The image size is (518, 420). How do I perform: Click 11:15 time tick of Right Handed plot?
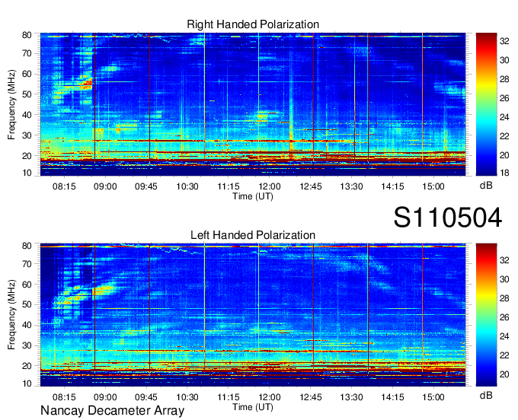229,186
